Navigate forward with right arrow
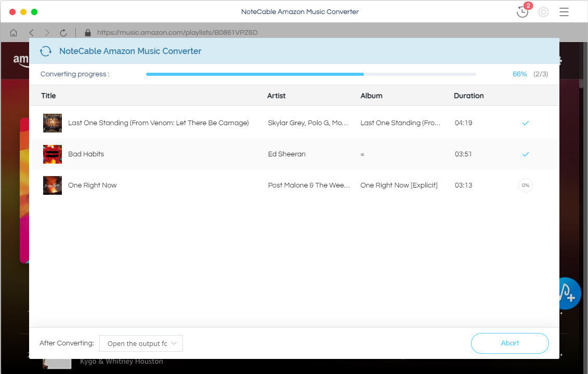 point(47,33)
